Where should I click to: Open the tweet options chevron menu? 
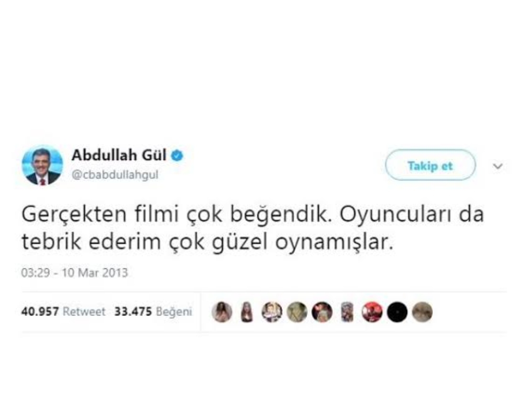tap(497, 166)
